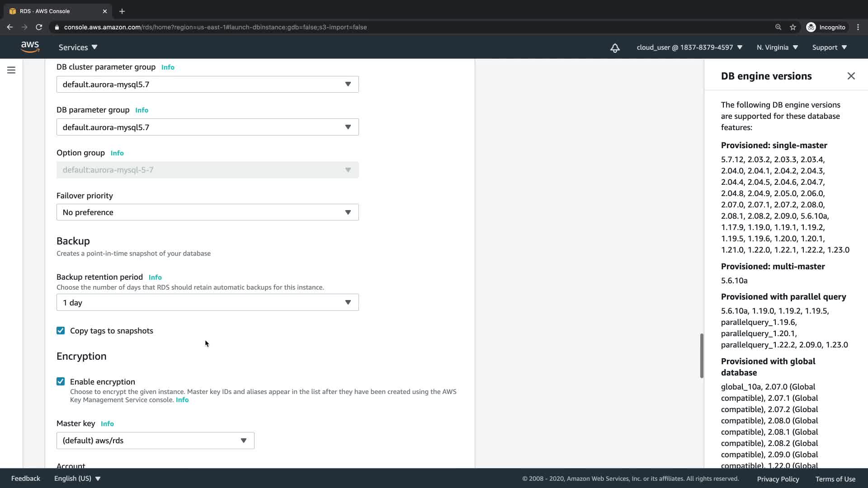Open the DB parameter group dropdown

[208, 127]
